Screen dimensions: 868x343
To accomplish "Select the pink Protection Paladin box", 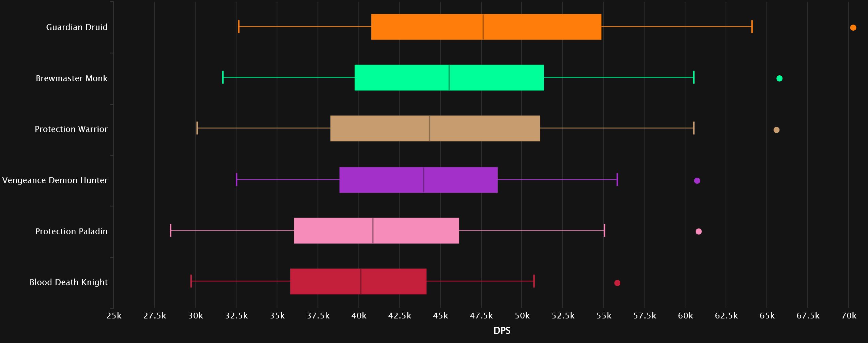I will click(376, 231).
